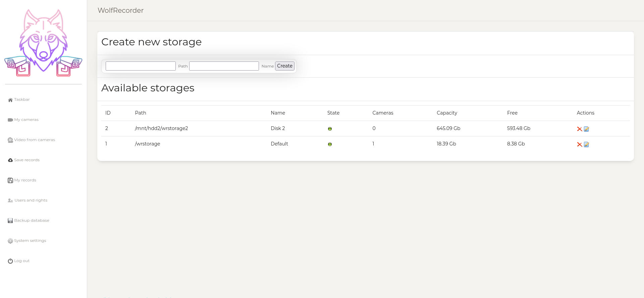Log out of WolfRecorder
Screen dimensions: 644x298
[22, 261]
